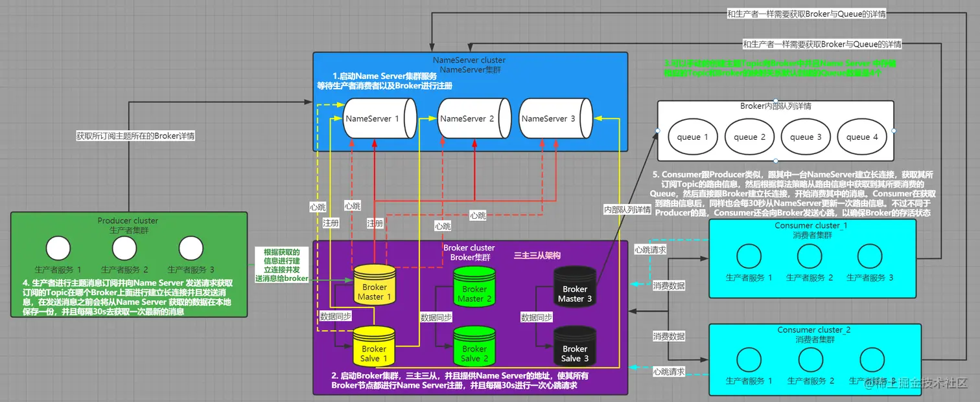Screen dimensions: 980x402
Task: Select the first circle in Consumer cluster_2
Action: pyautogui.click(x=749, y=360)
